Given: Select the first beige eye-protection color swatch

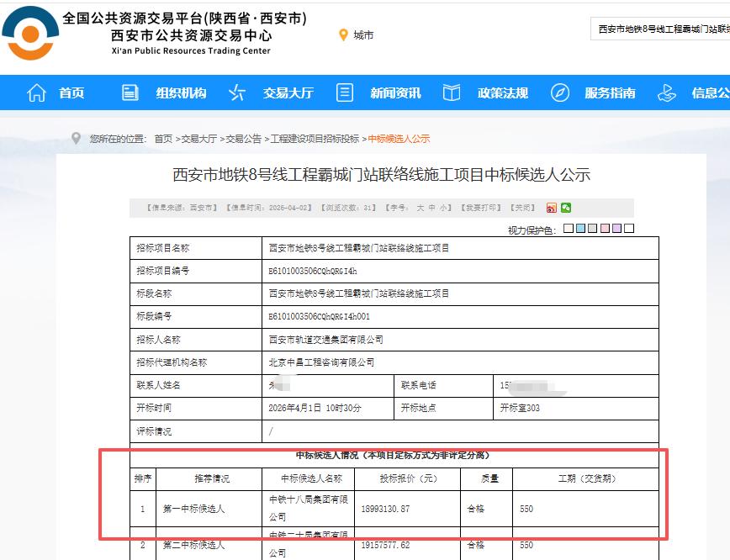Looking at the screenshot, I should pyautogui.click(x=569, y=228).
